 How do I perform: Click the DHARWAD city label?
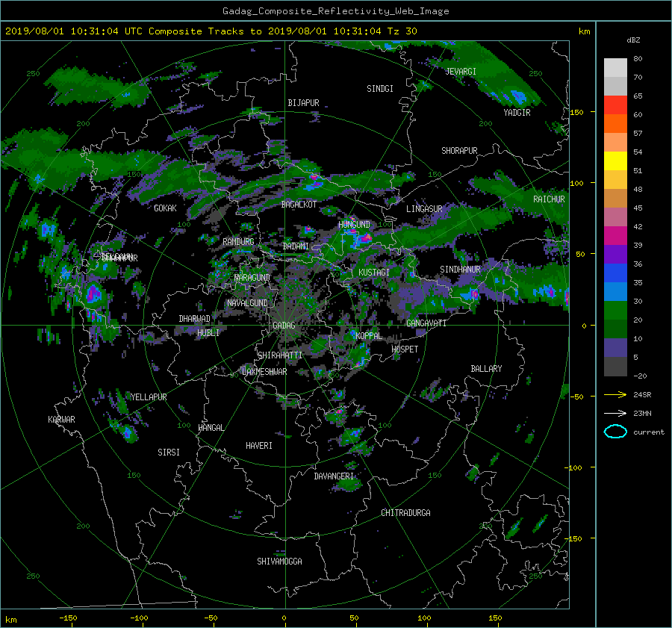194,319
